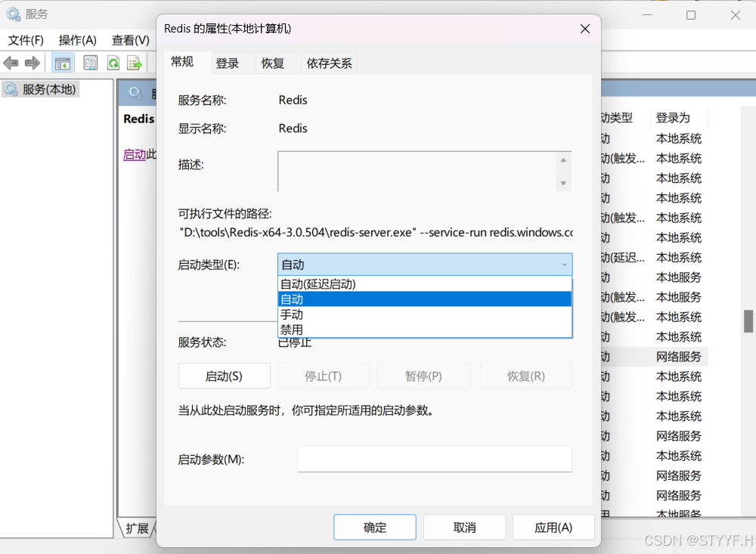Select the executable path text
This screenshot has height=554, width=756.
tap(376, 232)
